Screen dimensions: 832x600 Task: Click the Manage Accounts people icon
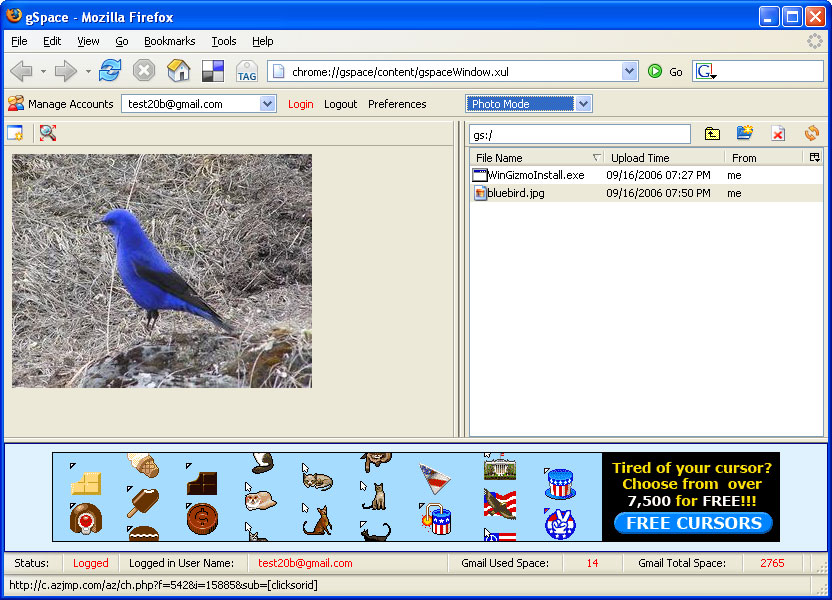[x=16, y=103]
